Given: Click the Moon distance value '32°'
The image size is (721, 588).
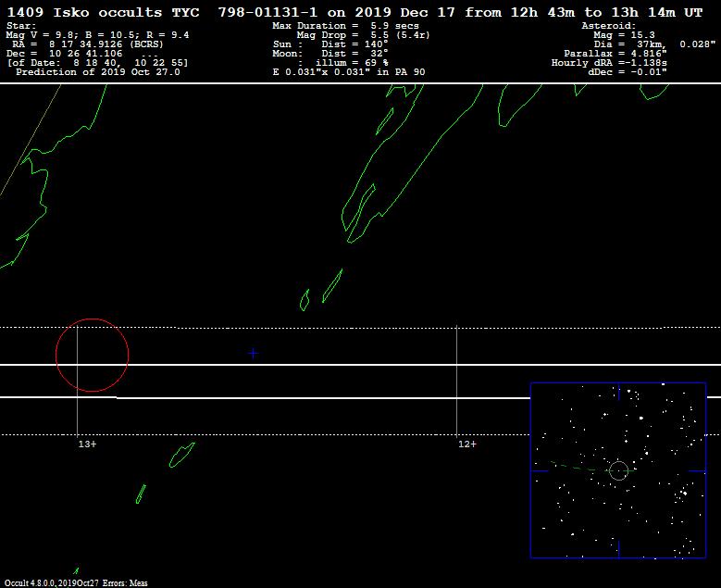Looking at the screenshot, I should [379, 54].
